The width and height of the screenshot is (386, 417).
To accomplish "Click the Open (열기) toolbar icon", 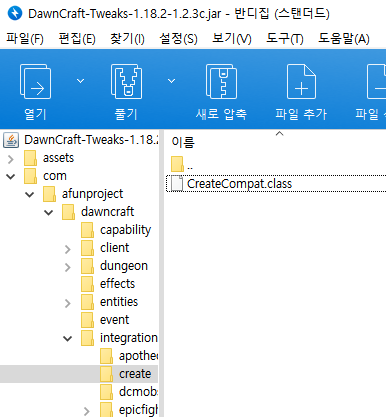I will pos(35,82).
